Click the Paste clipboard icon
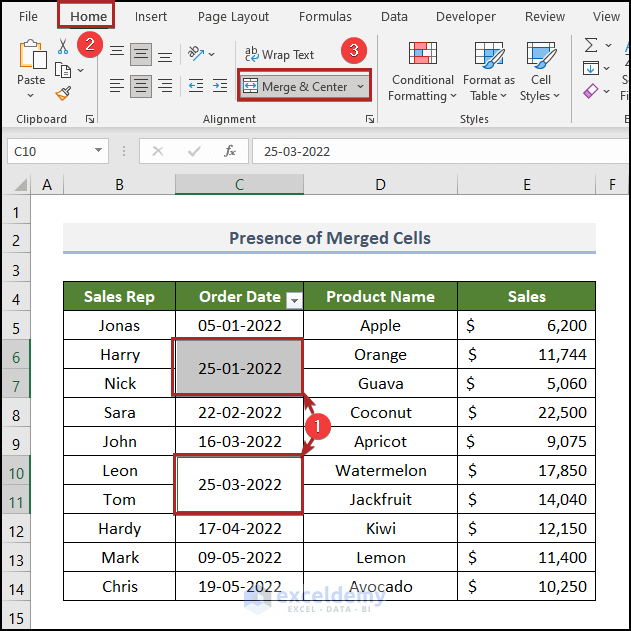The image size is (631, 631). pos(31,56)
